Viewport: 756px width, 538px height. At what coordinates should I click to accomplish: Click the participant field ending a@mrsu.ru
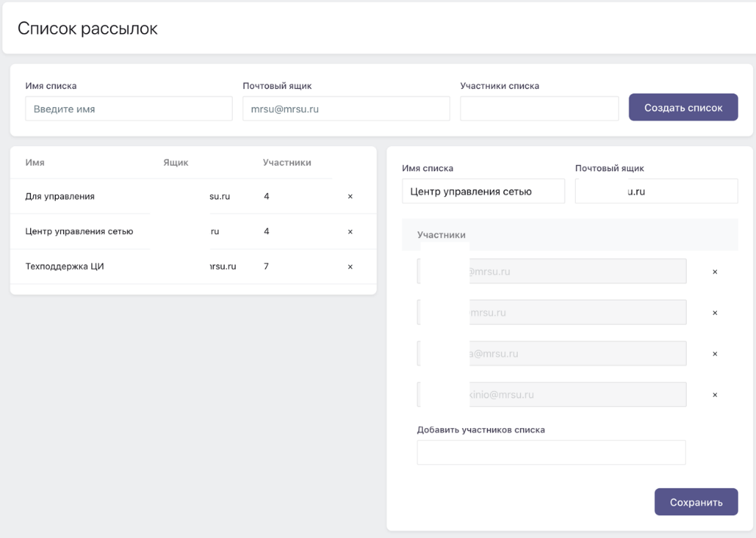pyautogui.click(x=552, y=353)
